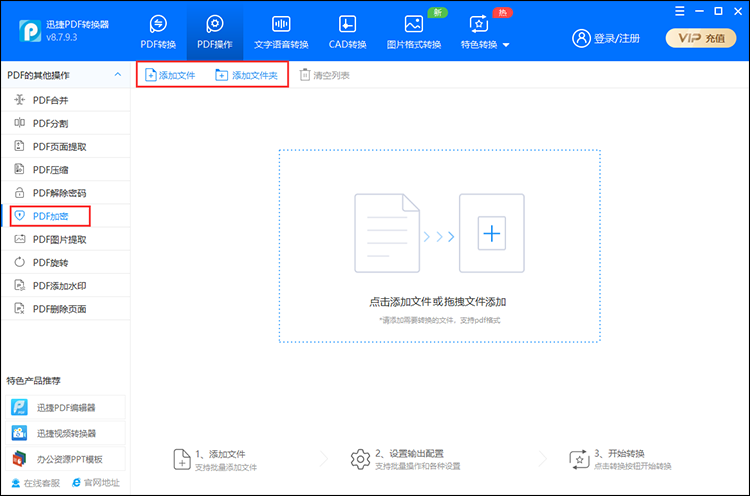Click the 2、设置输出配置 step text
The image size is (750, 496).
point(409,453)
